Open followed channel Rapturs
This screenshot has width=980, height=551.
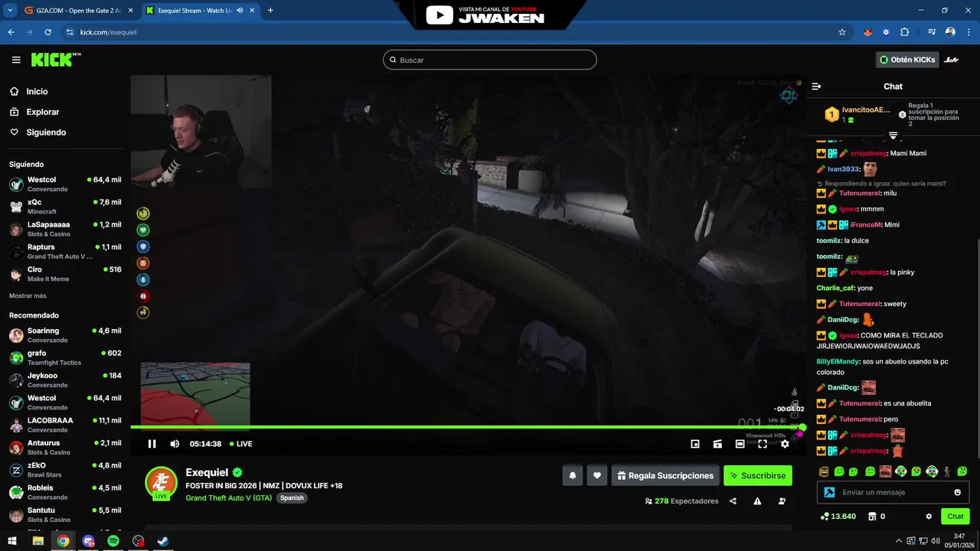tap(65, 251)
